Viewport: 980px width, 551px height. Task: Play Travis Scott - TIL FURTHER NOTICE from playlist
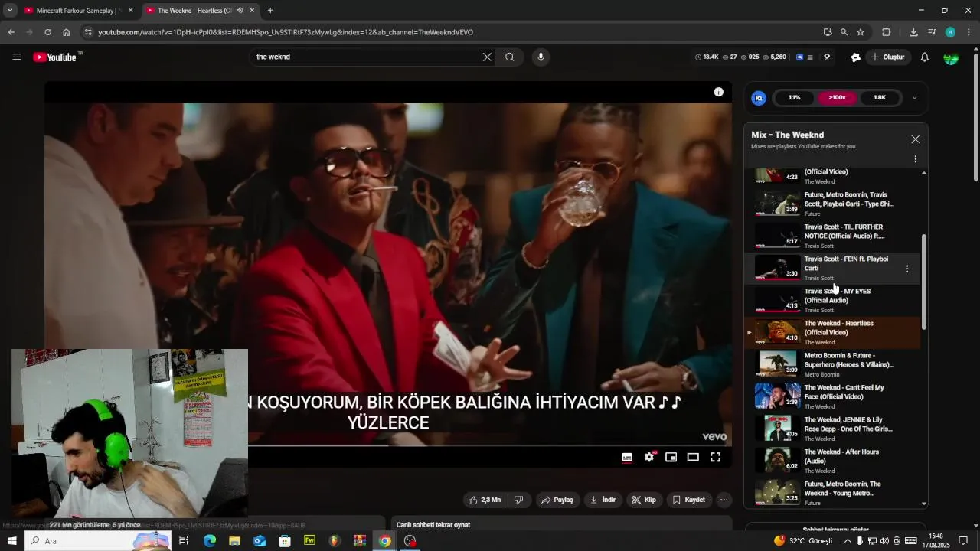point(833,236)
